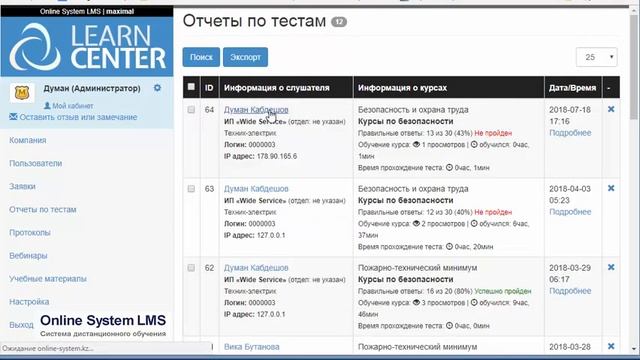This screenshot has width=640, height=360.
Task: Click the ID column header
Action: [209, 88]
